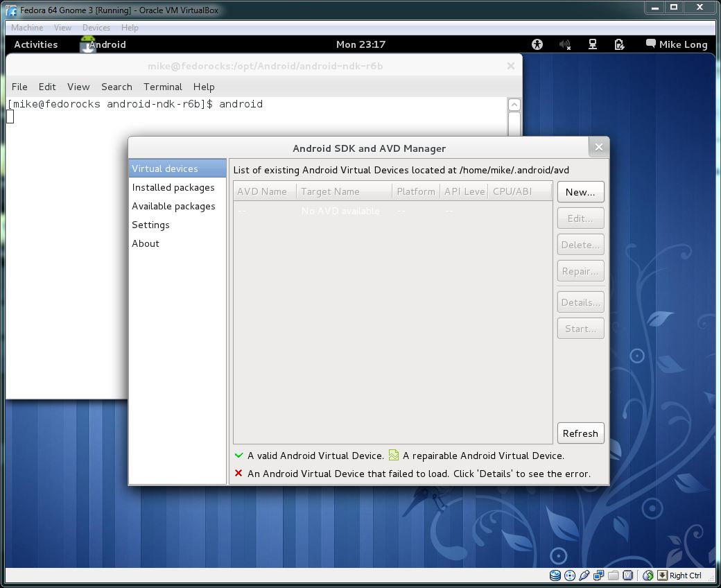Open the VirtualBox Help menu
Image resolution: width=721 pixels, height=588 pixels.
pos(130,28)
